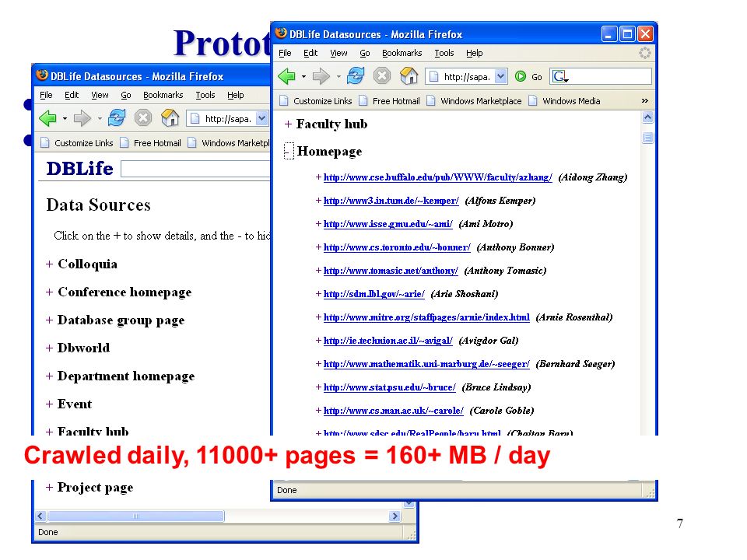Open File menu in front window
This screenshot has height=560, width=747.
[x=285, y=53]
